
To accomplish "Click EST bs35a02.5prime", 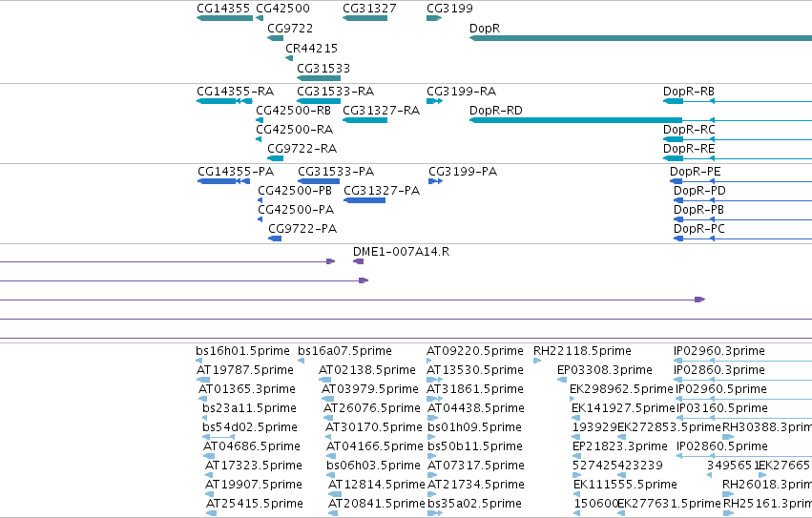I will pyautogui.click(x=435, y=514).
